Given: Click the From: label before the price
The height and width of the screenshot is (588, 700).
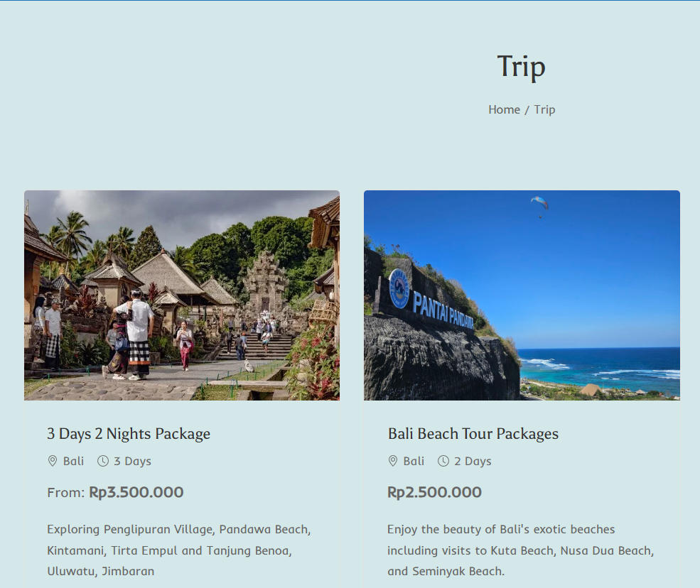Looking at the screenshot, I should coord(65,493).
